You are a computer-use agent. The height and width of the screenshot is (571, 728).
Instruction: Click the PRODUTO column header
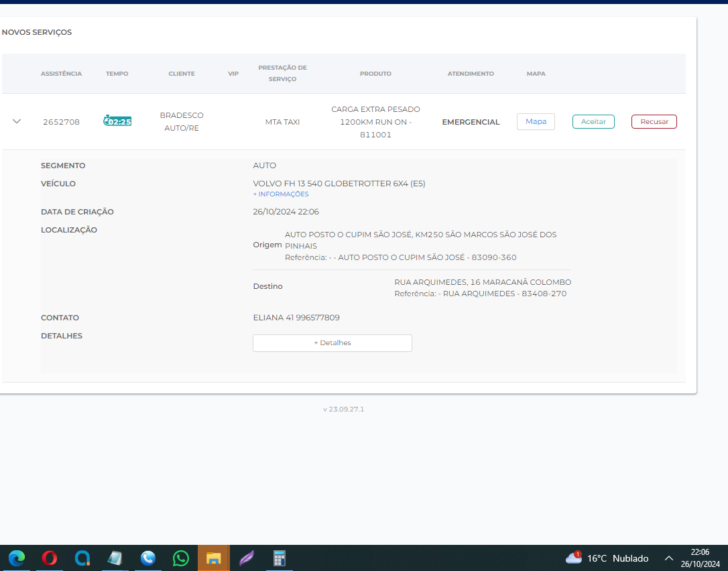[375, 74]
